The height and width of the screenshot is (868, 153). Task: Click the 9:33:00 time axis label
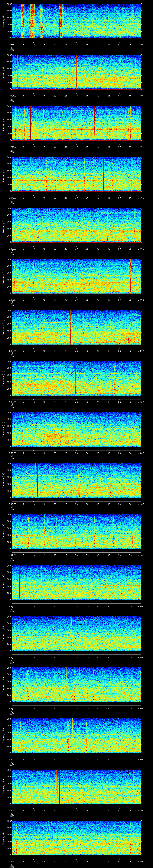pos(12,147)
